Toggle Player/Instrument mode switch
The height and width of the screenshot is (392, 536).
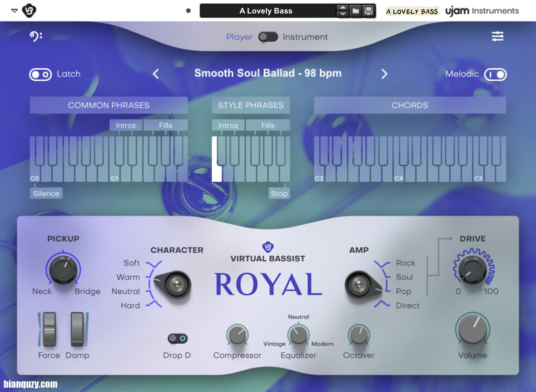click(x=268, y=37)
